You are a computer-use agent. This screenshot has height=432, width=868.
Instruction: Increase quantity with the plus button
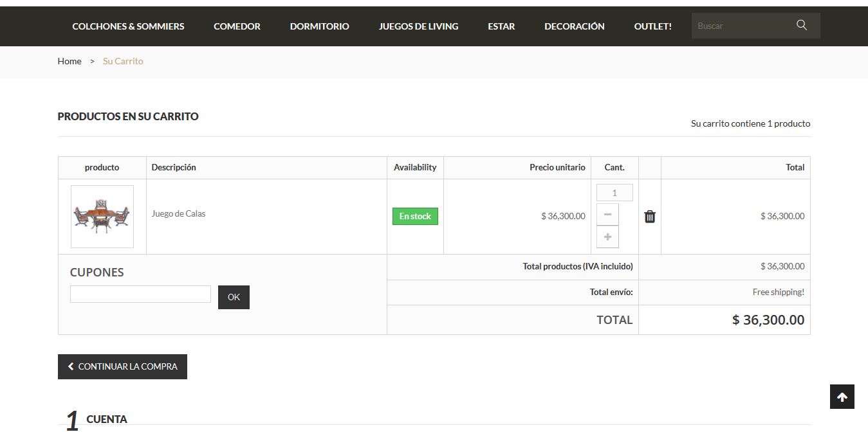pyautogui.click(x=607, y=237)
